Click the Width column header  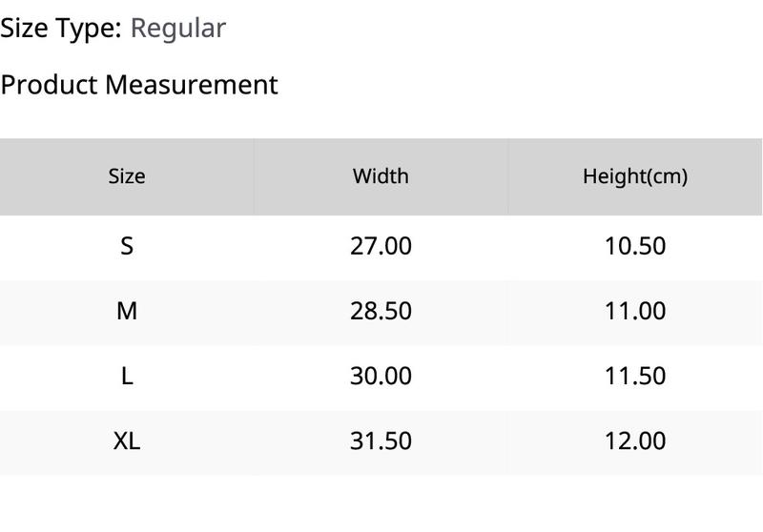pyautogui.click(x=381, y=176)
